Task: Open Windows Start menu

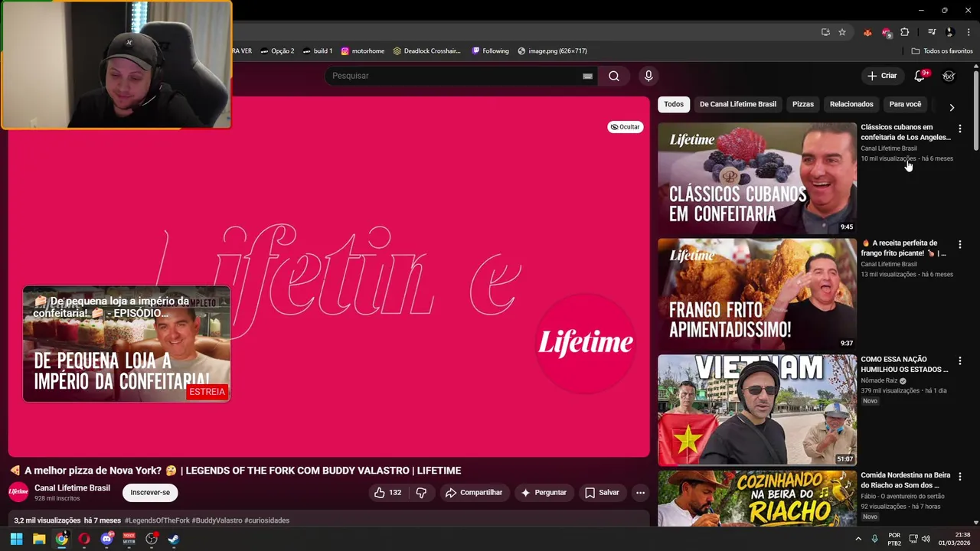Action: tap(16, 539)
